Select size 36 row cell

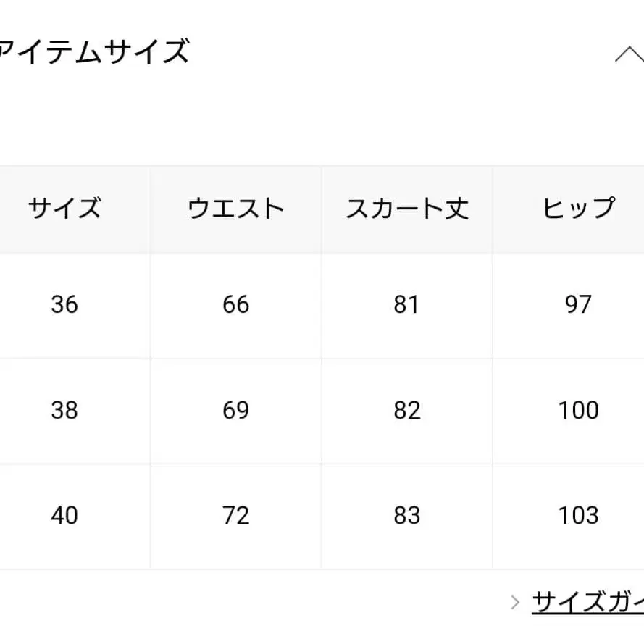click(x=65, y=305)
